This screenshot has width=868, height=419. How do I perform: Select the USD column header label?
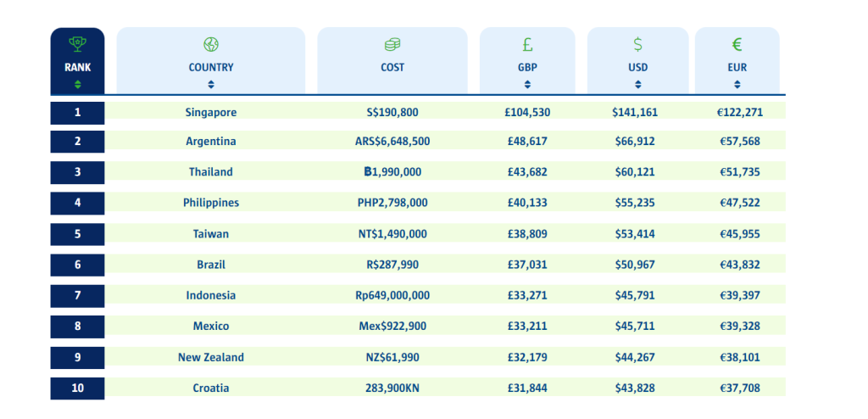pos(637,67)
